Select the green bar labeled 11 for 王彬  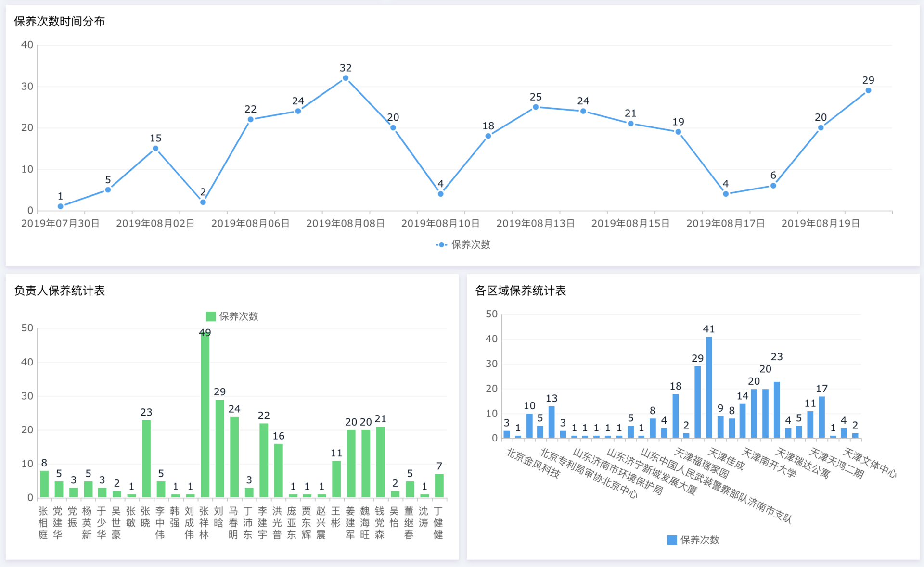(336, 479)
